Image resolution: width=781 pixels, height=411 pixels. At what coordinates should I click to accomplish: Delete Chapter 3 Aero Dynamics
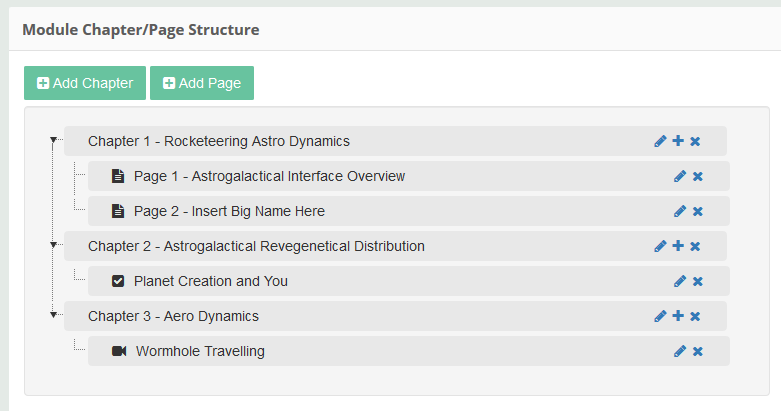point(695,316)
